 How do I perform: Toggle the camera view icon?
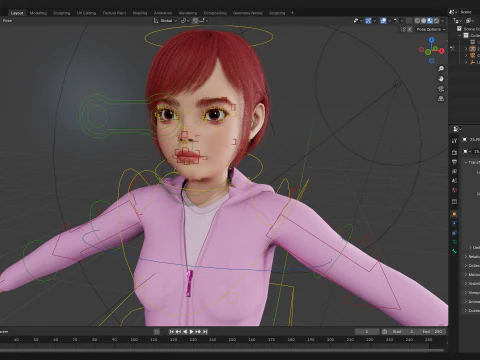point(441,89)
